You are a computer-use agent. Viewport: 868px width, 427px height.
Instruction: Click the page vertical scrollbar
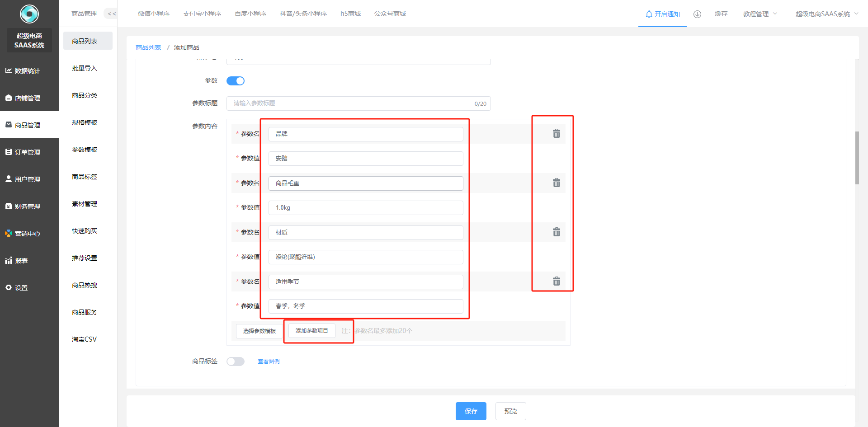point(857,158)
